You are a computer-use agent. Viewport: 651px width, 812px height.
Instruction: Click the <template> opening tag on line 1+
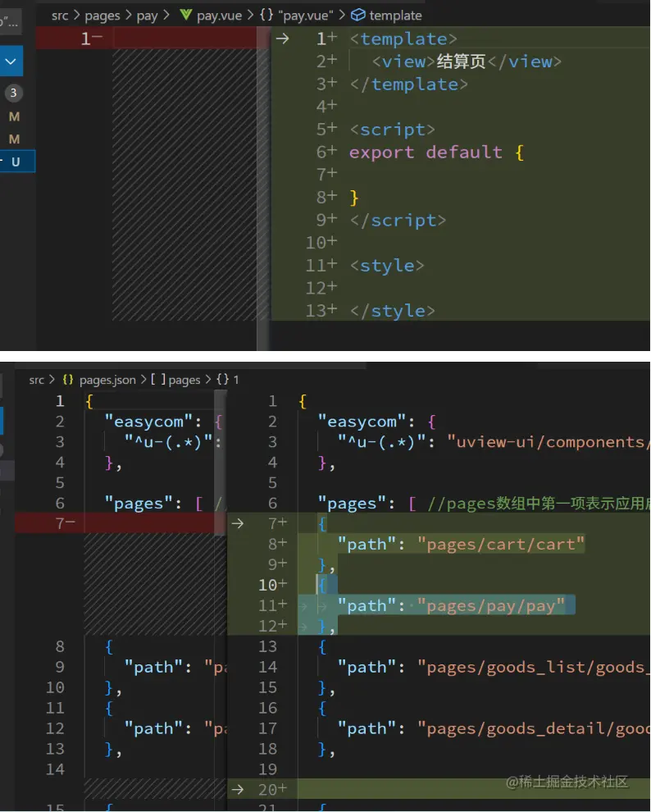point(403,39)
